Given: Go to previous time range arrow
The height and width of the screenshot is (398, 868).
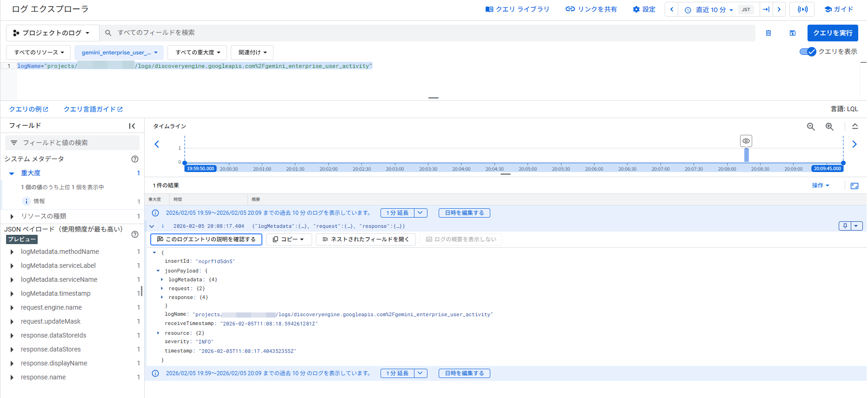Looking at the screenshot, I should (672, 9).
